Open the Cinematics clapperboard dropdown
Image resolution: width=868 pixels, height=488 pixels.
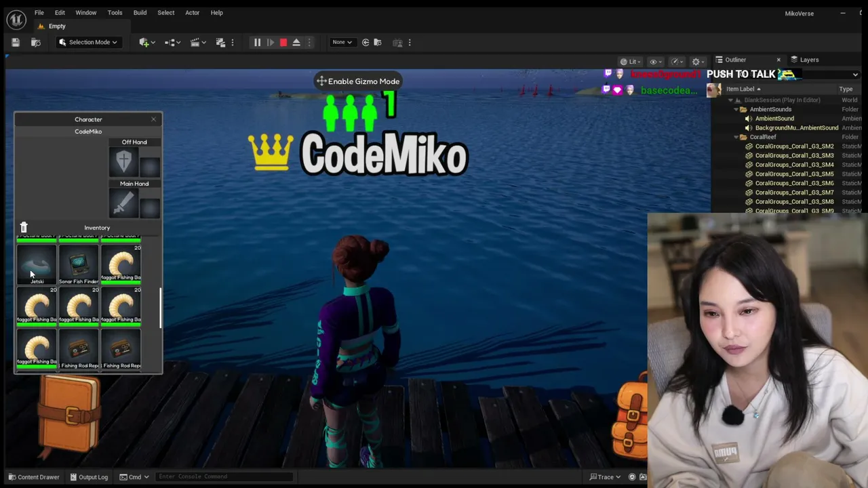pos(197,43)
